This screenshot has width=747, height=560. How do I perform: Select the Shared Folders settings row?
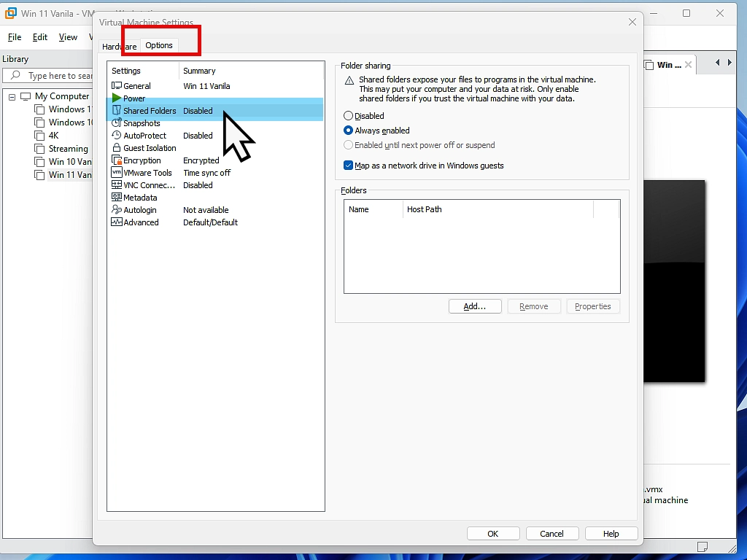click(215, 111)
